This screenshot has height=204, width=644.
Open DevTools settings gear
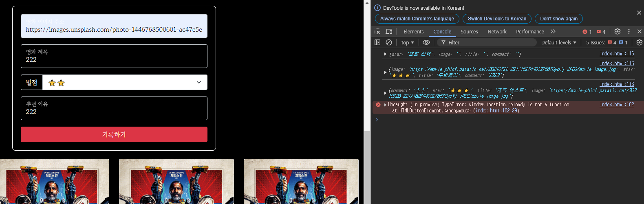point(618,31)
